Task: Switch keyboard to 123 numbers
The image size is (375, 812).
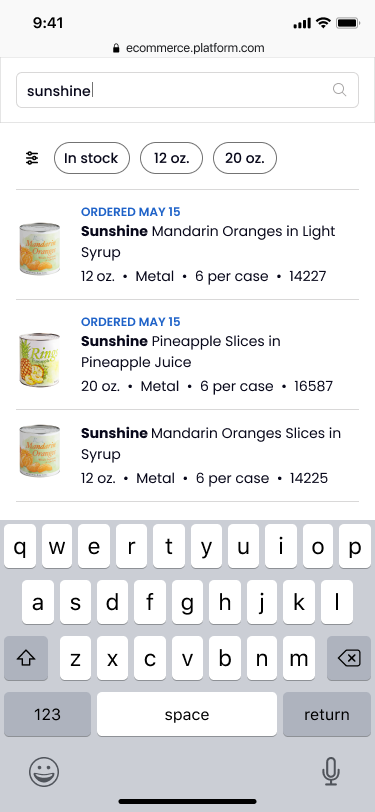Action: (x=47, y=714)
